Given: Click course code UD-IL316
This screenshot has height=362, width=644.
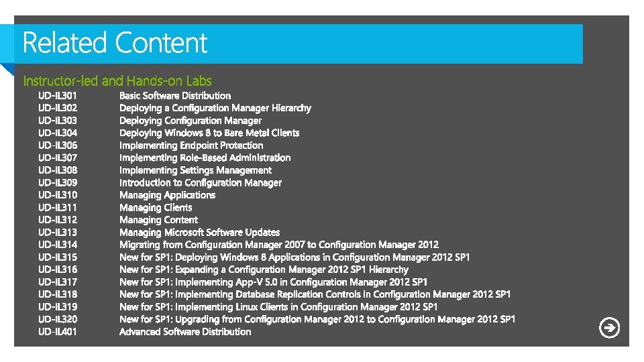Looking at the screenshot, I should pyautogui.click(x=58, y=269).
